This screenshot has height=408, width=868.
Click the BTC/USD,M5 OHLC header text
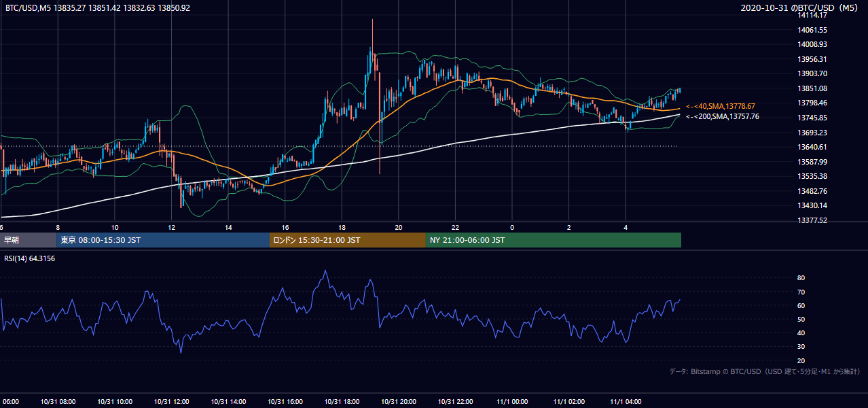click(98, 7)
